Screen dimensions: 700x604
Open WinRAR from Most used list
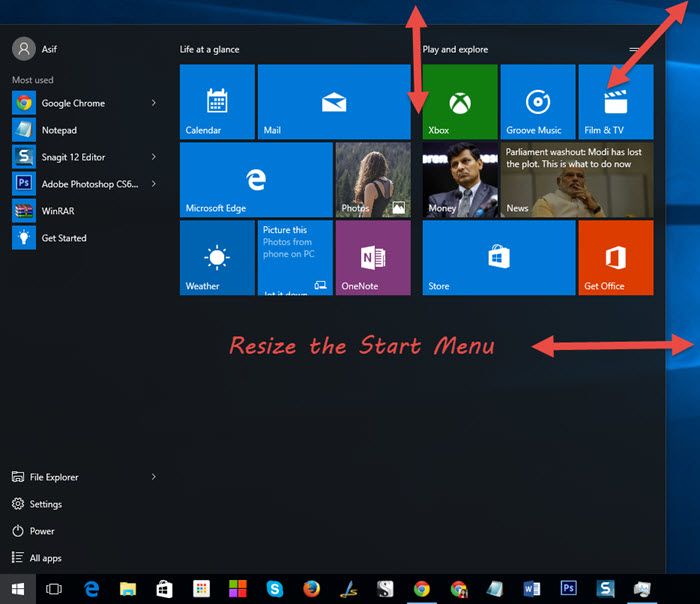(85, 211)
